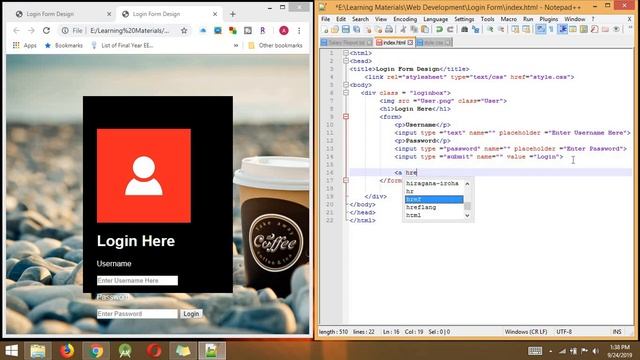640x360 pixels.
Task: Toggle the Indent guide toolbar button
Action: coord(562,29)
